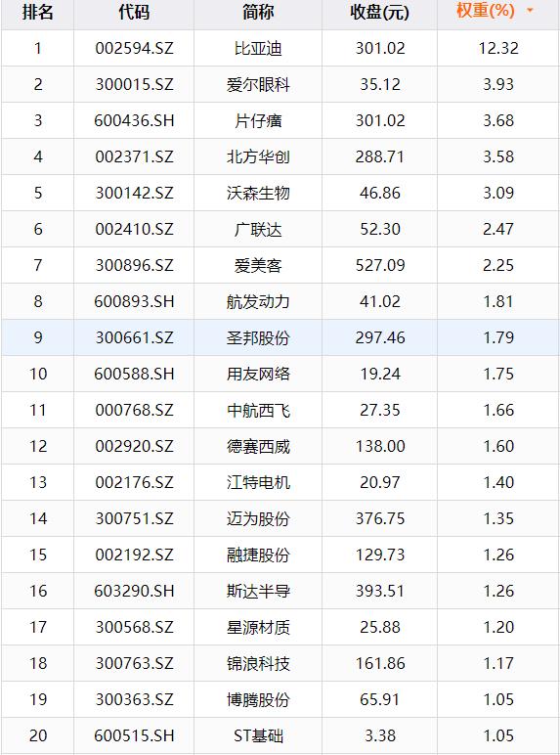The image size is (560, 755).
Task: Click the 沃森生物 stock name
Action: pyautogui.click(x=258, y=193)
